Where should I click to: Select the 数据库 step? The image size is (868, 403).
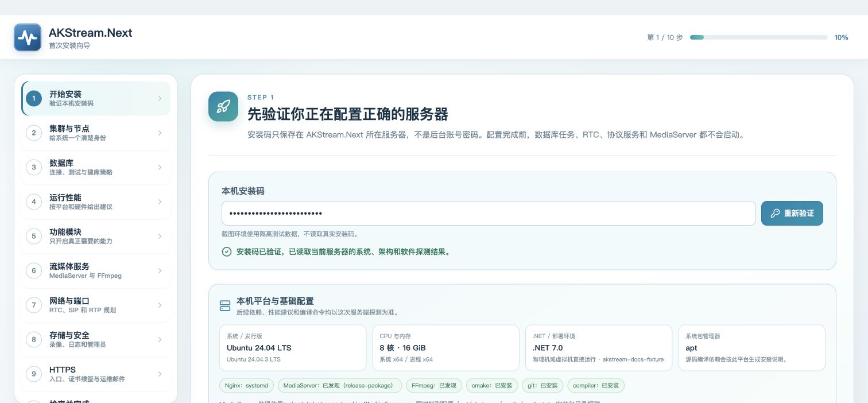pos(96,167)
